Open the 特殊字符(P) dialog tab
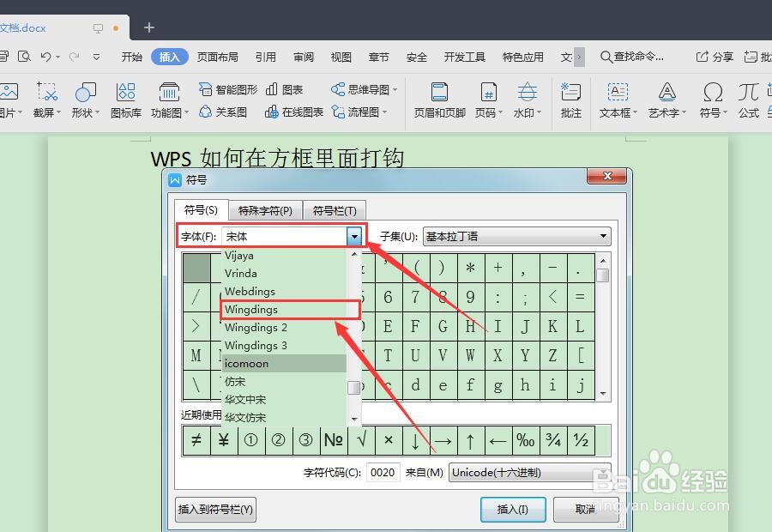Image resolution: width=772 pixels, height=532 pixels. coord(265,211)
